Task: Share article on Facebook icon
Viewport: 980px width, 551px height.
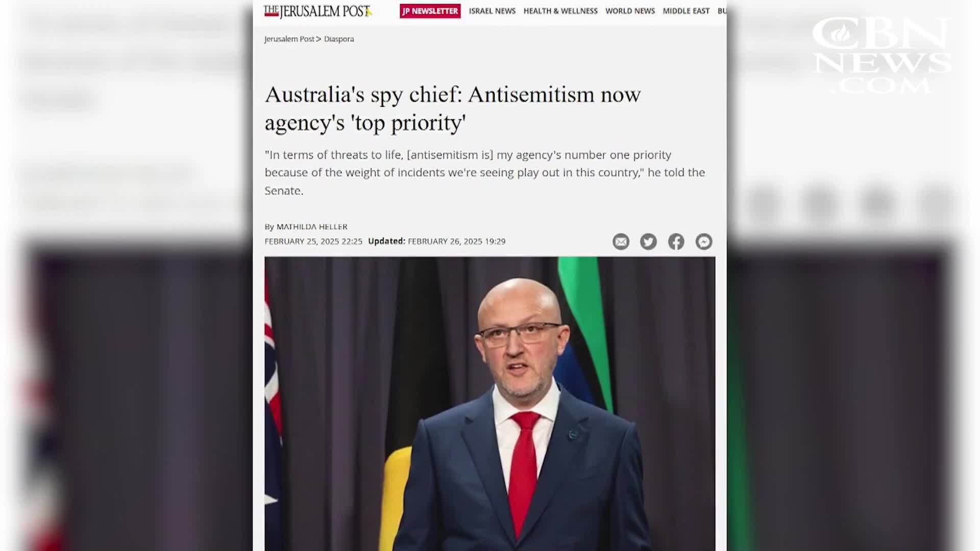Action: 676,241
